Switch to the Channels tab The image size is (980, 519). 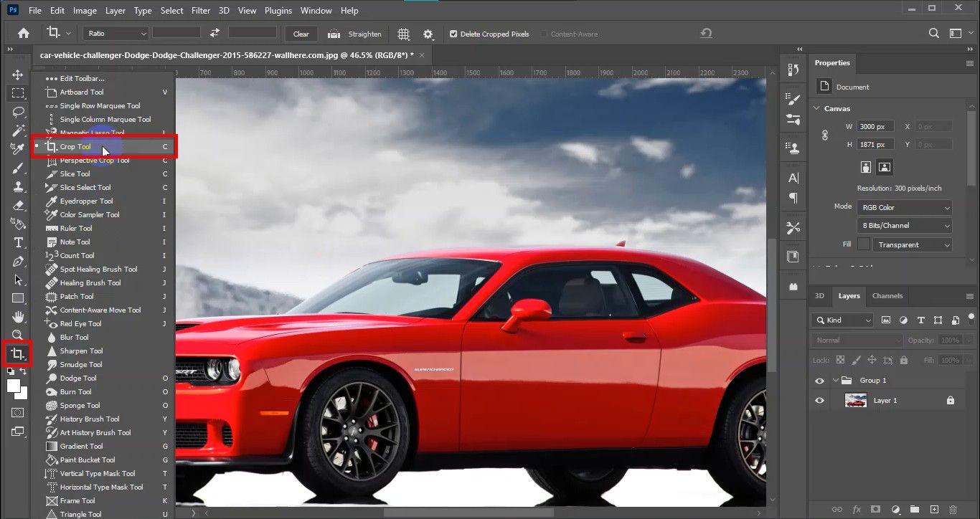pos(887,295)
